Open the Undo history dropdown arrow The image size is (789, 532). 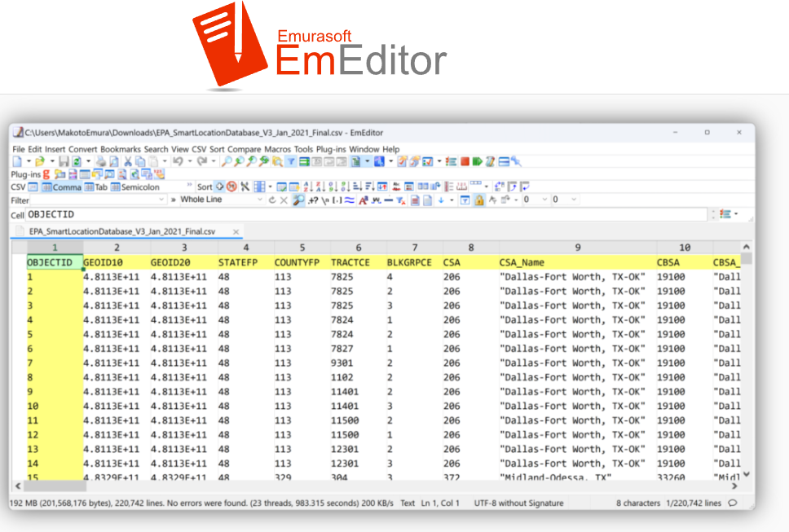pyautogui.click(x=190, y=161)
